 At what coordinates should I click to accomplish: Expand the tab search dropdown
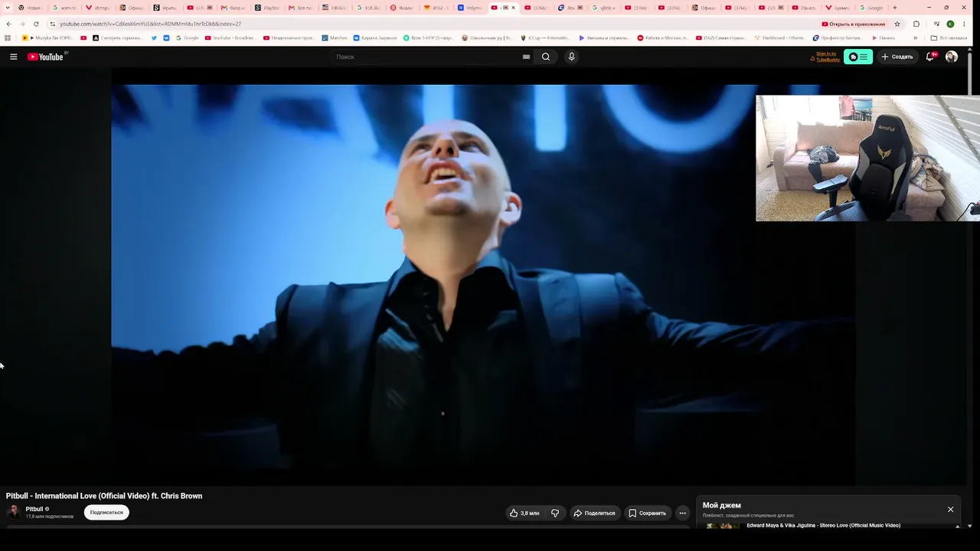coord(8,8)
